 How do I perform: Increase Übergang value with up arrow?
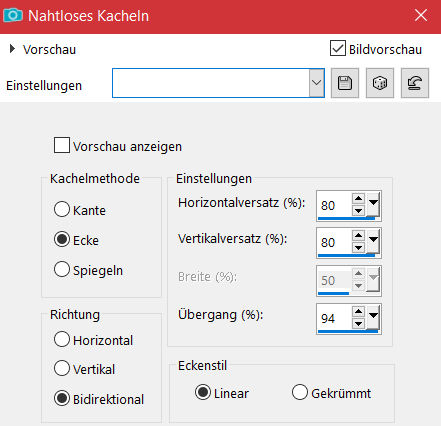click(358, 312)
